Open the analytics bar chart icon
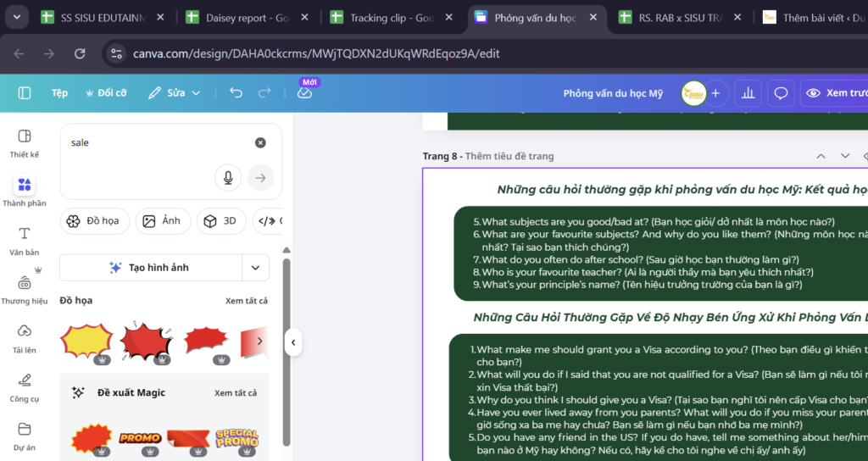This screenshot has height=461, width=868. tap(748, 93)
